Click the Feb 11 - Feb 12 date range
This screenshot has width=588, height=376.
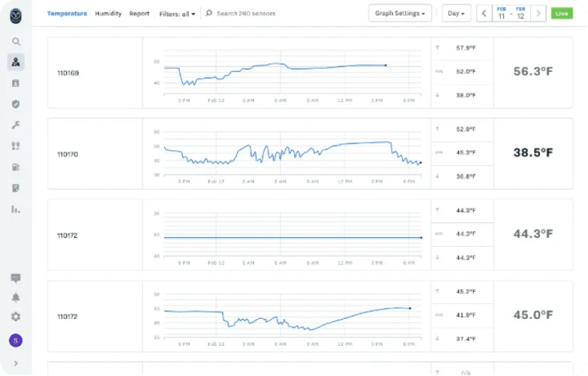pos(511,13)
